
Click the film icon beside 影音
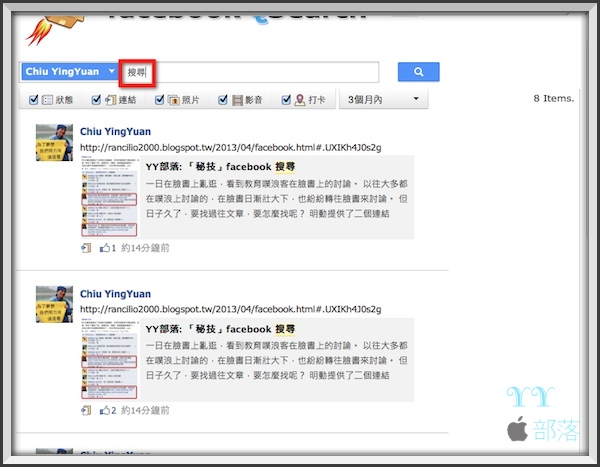pyautogui.click(x=237, y=100)
